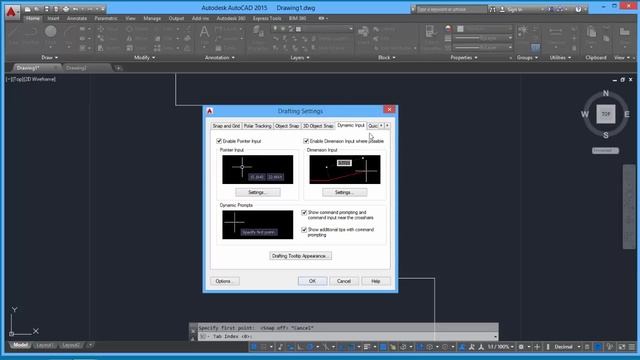Click the Layer Properties icon in Layers panel
The width and height of the screenshot is (640, 360).
click(258, 32)
